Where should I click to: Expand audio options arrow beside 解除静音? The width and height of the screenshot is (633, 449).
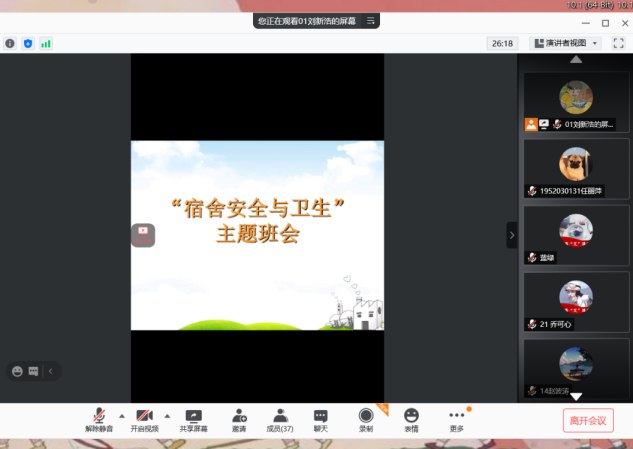click(x=122, y=415)
